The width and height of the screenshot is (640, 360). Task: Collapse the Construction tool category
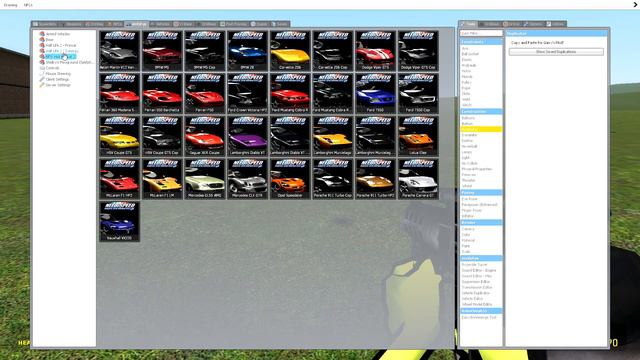[x=481, y=111]
